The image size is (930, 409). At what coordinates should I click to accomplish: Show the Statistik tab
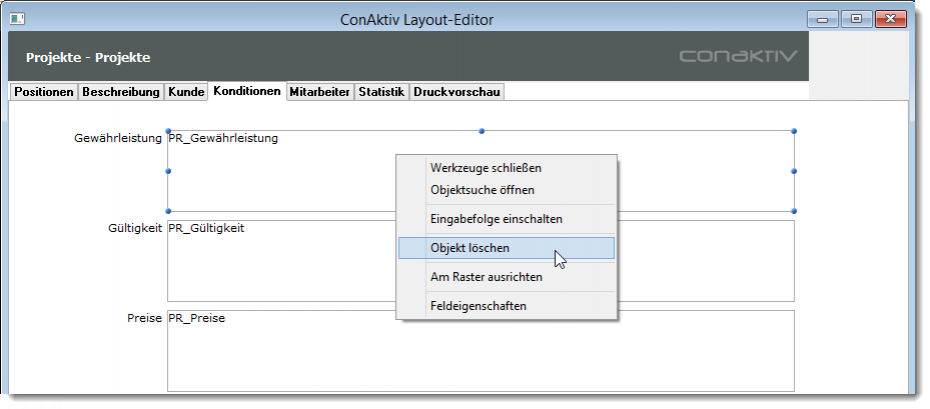pyautogui.click(x=381, y=92)
